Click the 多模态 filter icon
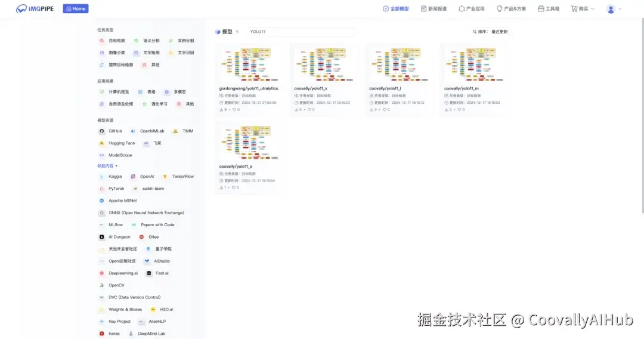644x339 pixels. (x=166, y=92)
